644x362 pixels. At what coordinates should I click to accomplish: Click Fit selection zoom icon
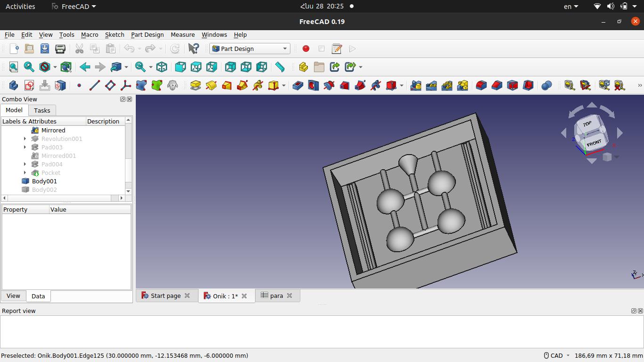point(29,67)
